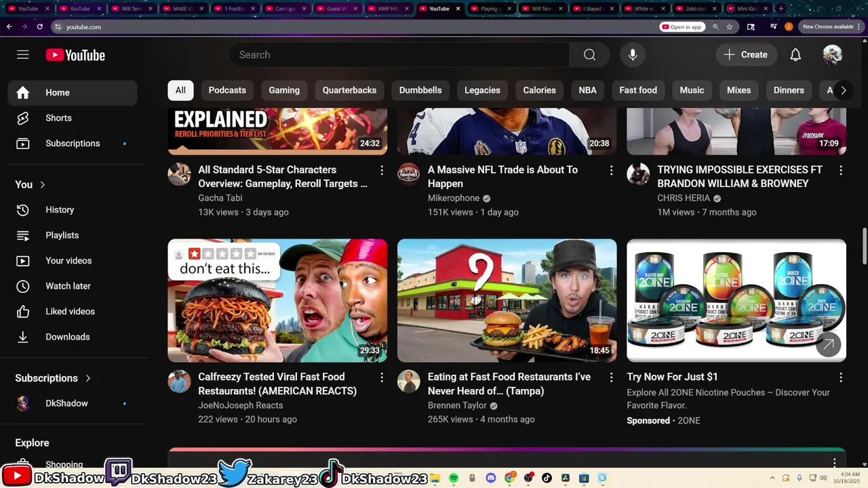
Task: Open the account avatar menu
Action: (832, 55)
